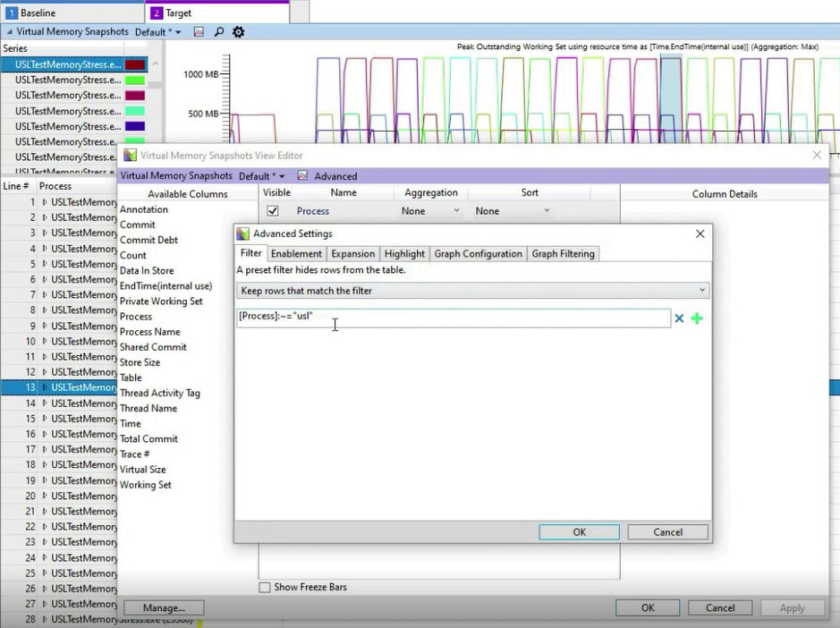Select Total Commit in Available Columns
The height and width of the screenshot is (628, 840).
(x=148, y=439)
